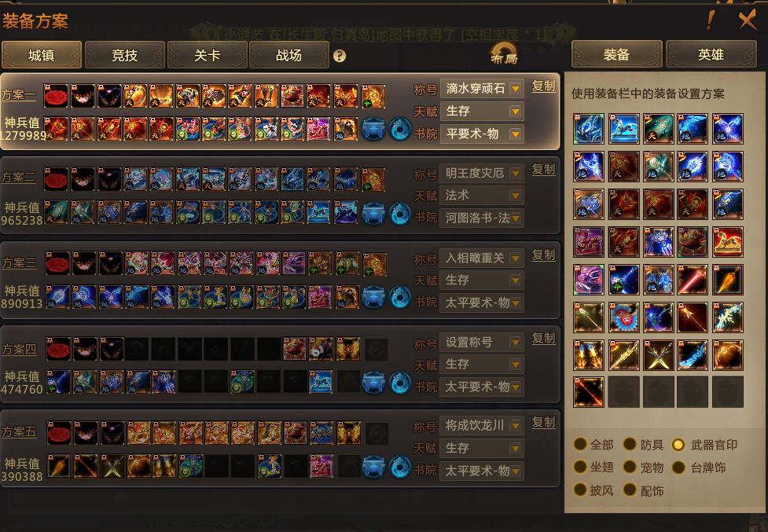The image size is (768, 532).
Task: Select the red horse statue equipment icon
Action: [x=727, y=242]
